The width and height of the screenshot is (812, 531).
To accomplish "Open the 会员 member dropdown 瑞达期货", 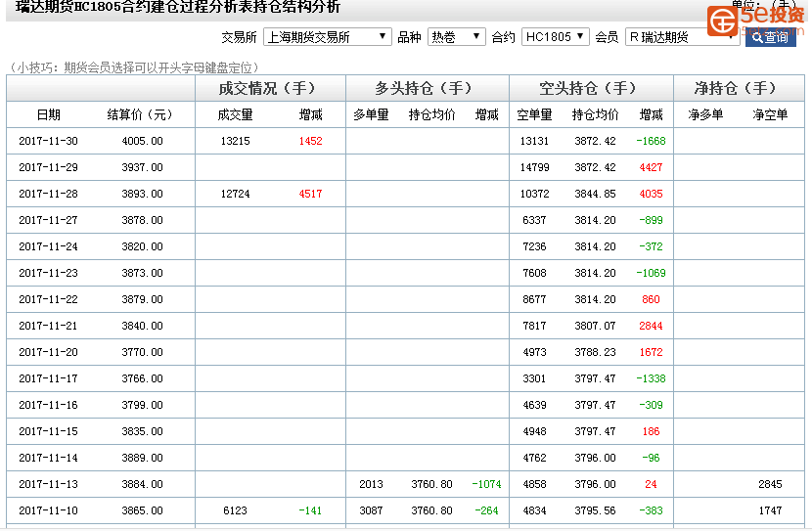I will (682, 37).
